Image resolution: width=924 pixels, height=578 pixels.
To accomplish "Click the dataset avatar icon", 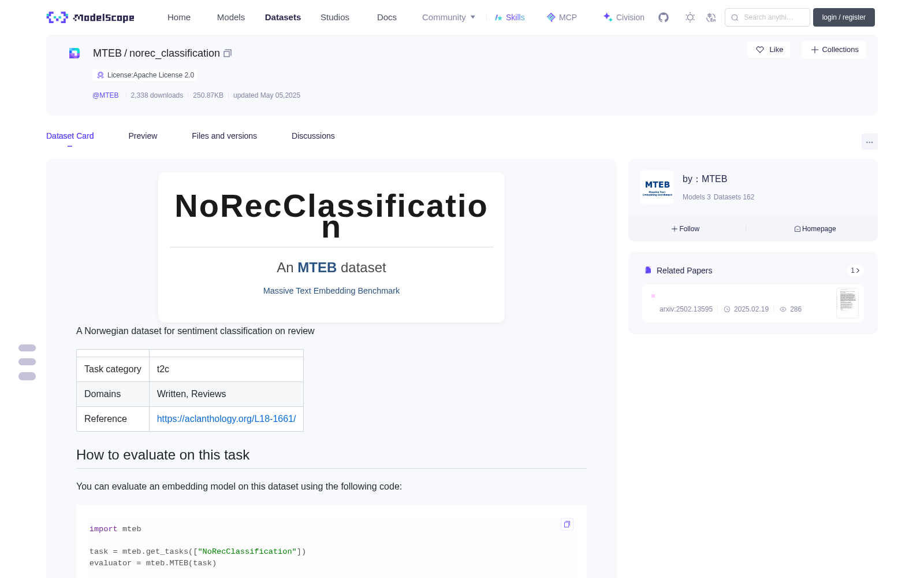I will pos(74,53).
